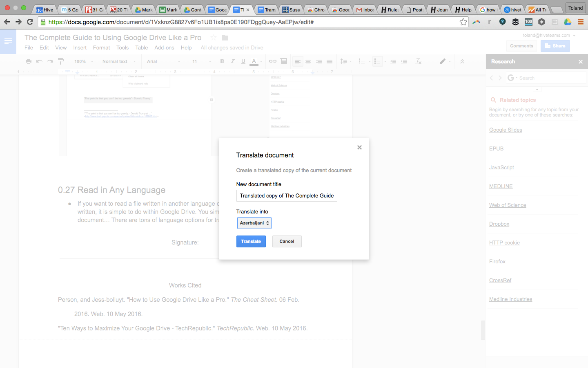Screen dimensions: 588x368
Task: Open the Google Slides related topic link
Action: pos(506,130)
